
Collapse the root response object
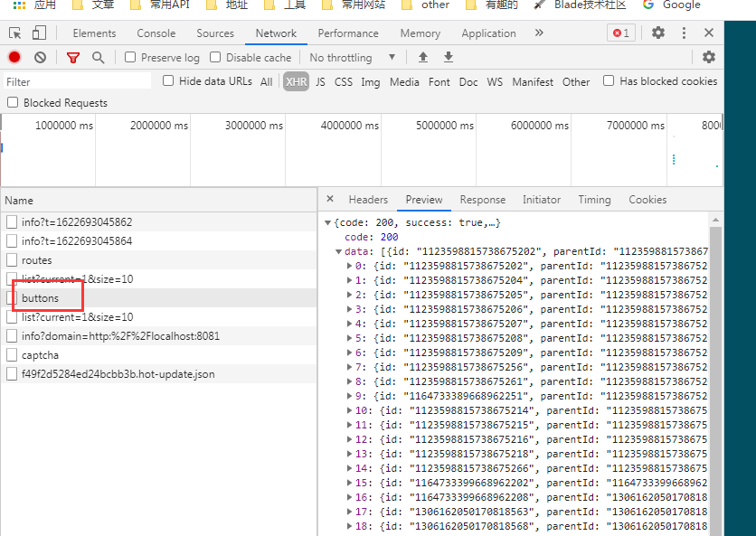(x=328, y=222)
